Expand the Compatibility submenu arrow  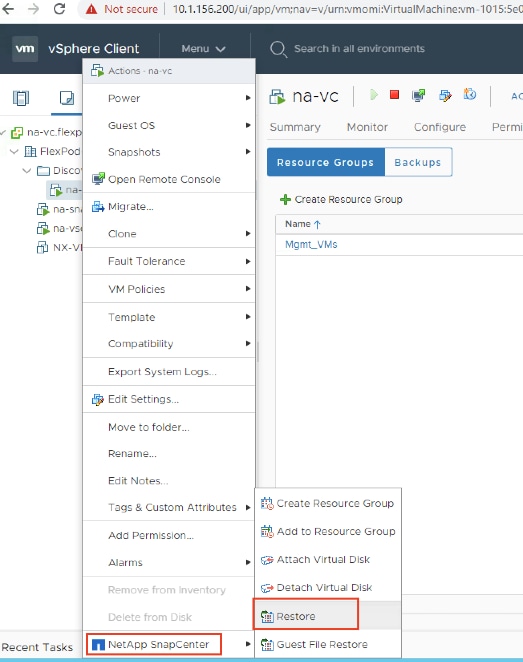[248, 343]
